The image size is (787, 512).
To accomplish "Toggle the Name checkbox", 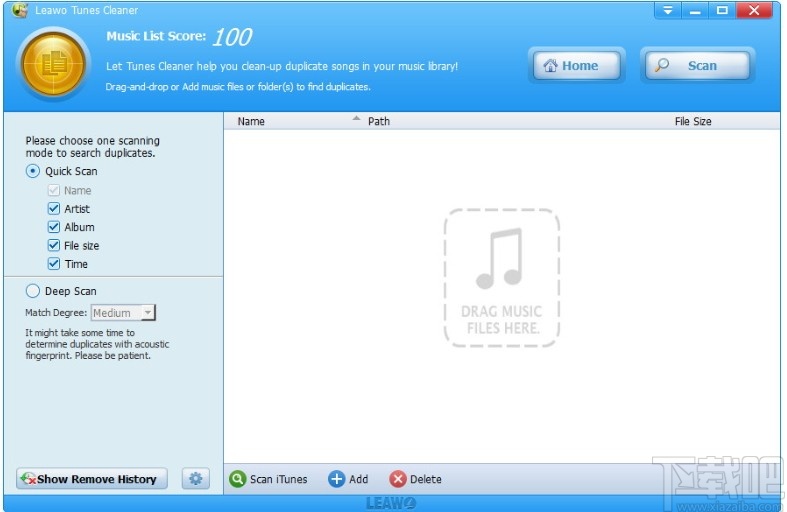I will pyautogui.click(x=54, y=190).
